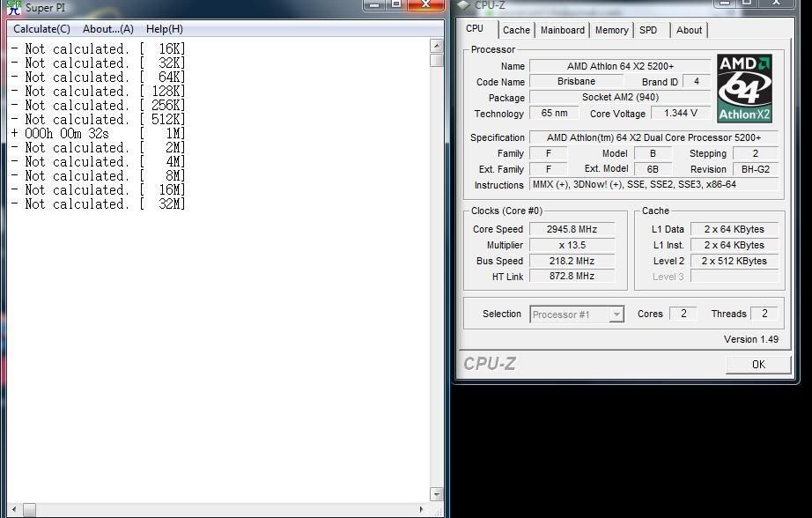The image size is (812, 518).
Task: Click the AMD Athlon X2 logo in CPU-Z
Action: coord(744,89)
